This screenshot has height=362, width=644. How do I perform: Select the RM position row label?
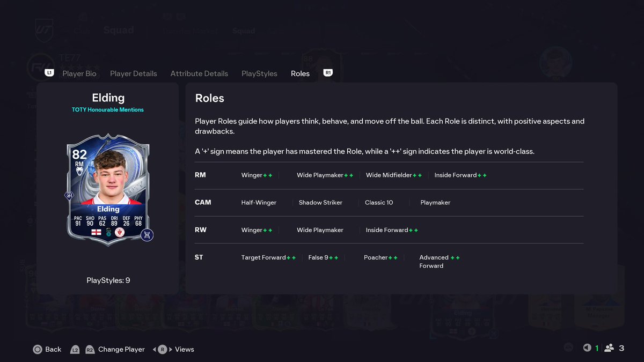coord(200,175)
